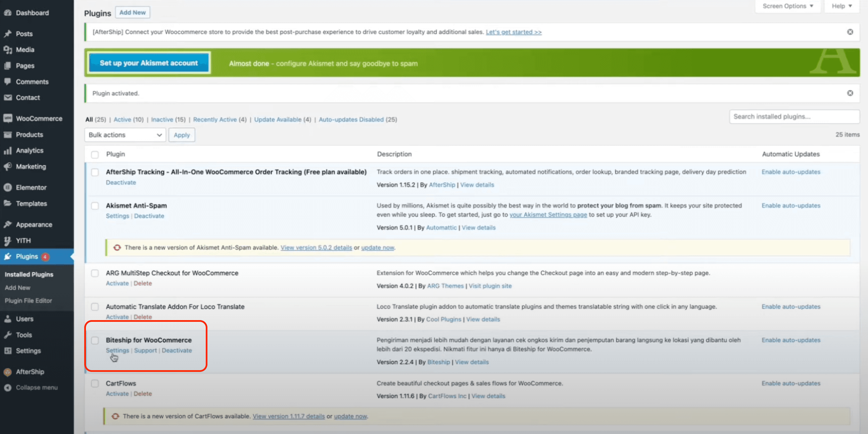Click the Add New button

coord(133,12)
